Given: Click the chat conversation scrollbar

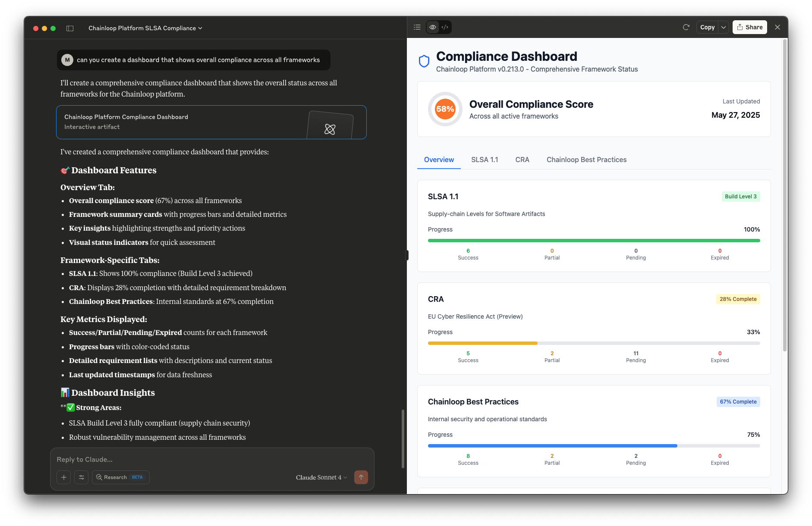Looking at the screenshot, I should click(x=403, y=439).
